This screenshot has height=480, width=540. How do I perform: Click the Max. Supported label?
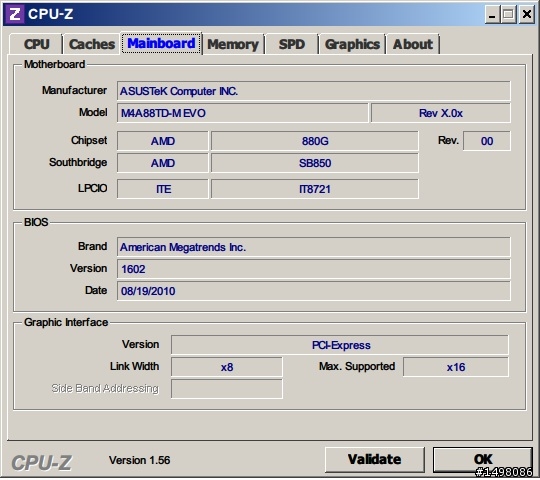[x=357, y=366]
